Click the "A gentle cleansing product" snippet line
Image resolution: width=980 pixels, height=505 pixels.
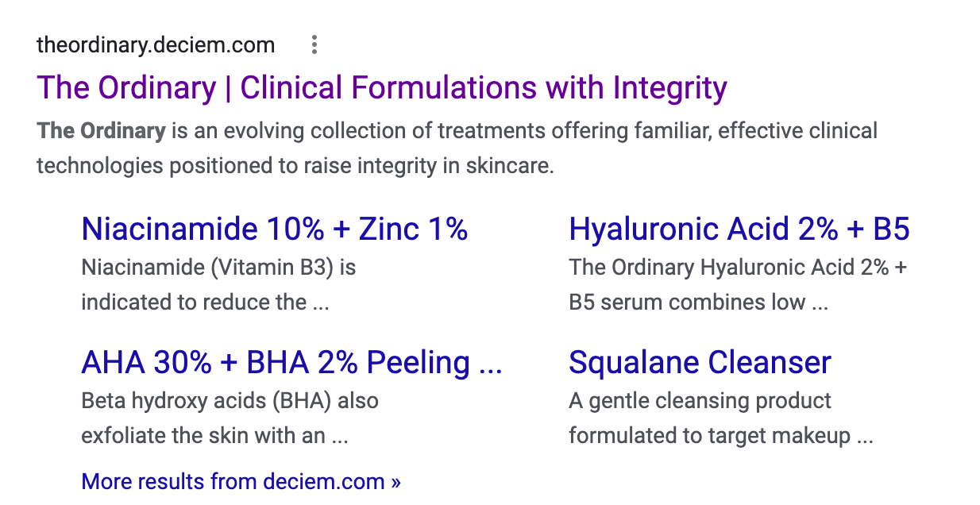tap(700, 400)
